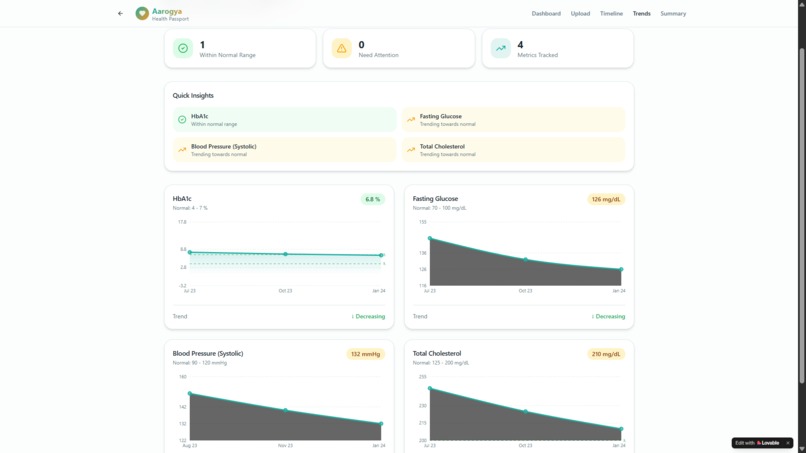
Task: Click the 210 mg/dL badge on Total Cholesterol card
Action: point(606,354)
